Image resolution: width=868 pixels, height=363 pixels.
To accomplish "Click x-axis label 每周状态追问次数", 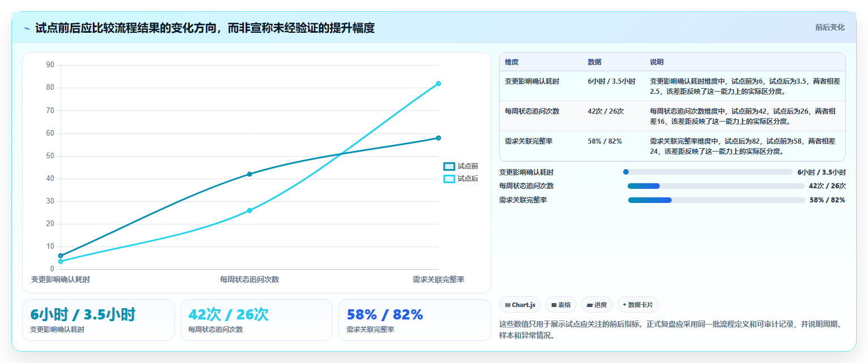I will tap(250, 279).
